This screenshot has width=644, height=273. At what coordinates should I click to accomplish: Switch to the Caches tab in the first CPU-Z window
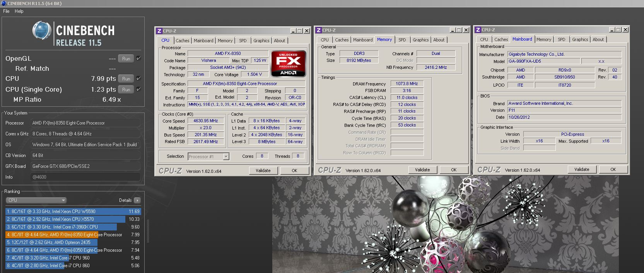[x=182, y=41]
